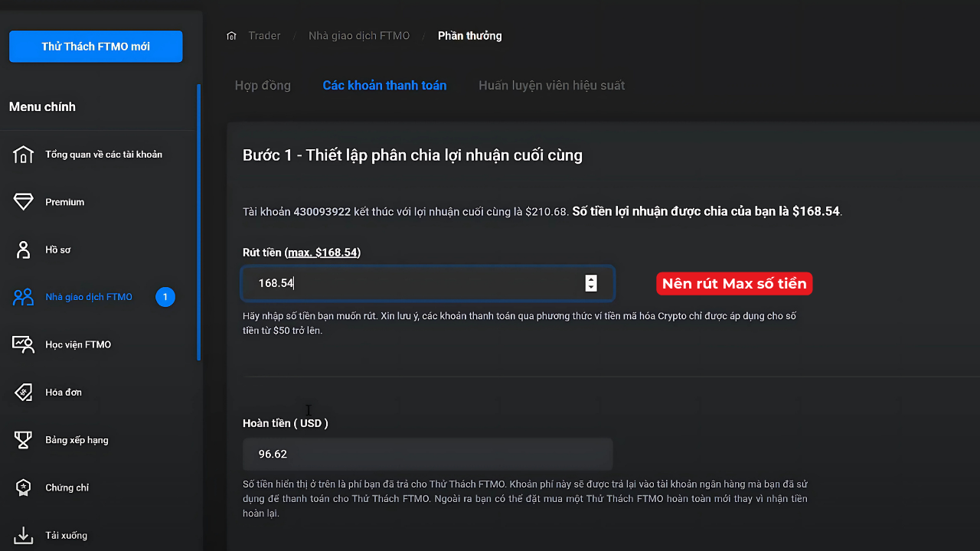Click the max. $168.54 link
The height and width of the screenshot is (551, 980).
(x=322, y=253)
